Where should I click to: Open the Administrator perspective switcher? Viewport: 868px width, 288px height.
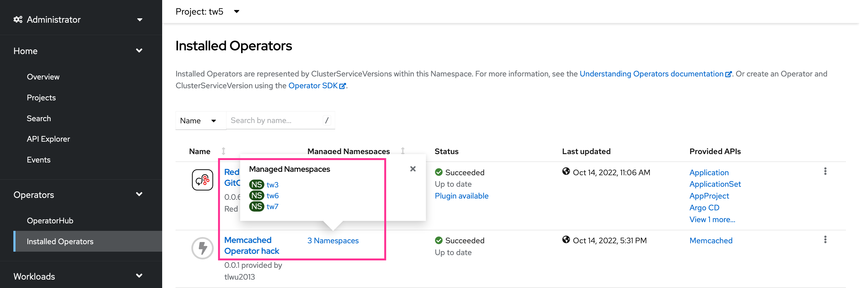[78, 20]
